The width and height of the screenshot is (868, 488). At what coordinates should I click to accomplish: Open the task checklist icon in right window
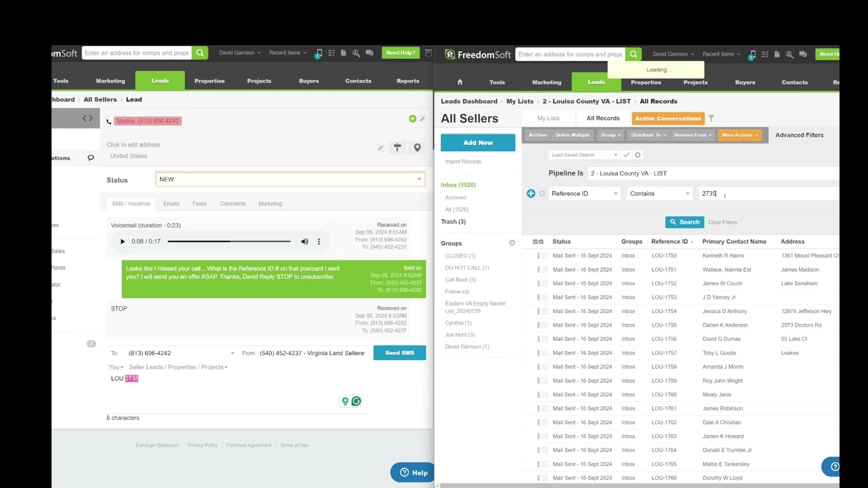[765, 54]
